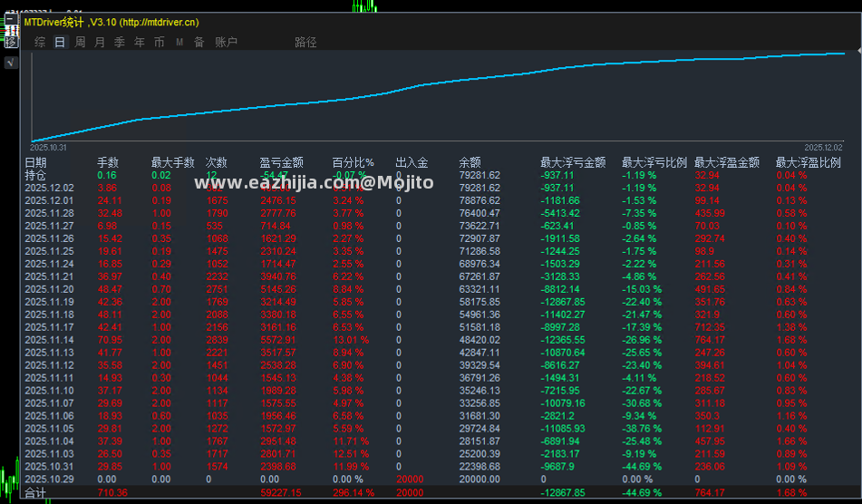
Task: Open the 备 notes tab
Action: pyautogui.click(x=199, y=43)
